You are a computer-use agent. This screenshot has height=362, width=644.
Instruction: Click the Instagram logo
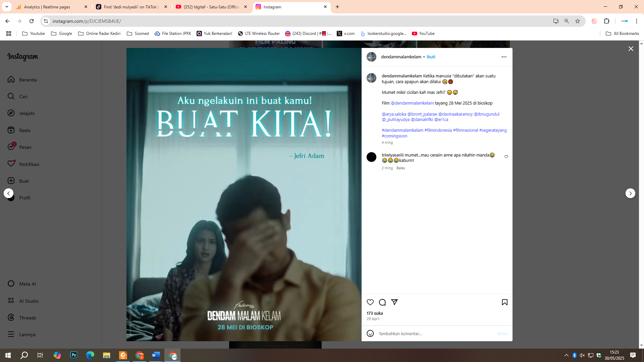(x=23, y=57)
